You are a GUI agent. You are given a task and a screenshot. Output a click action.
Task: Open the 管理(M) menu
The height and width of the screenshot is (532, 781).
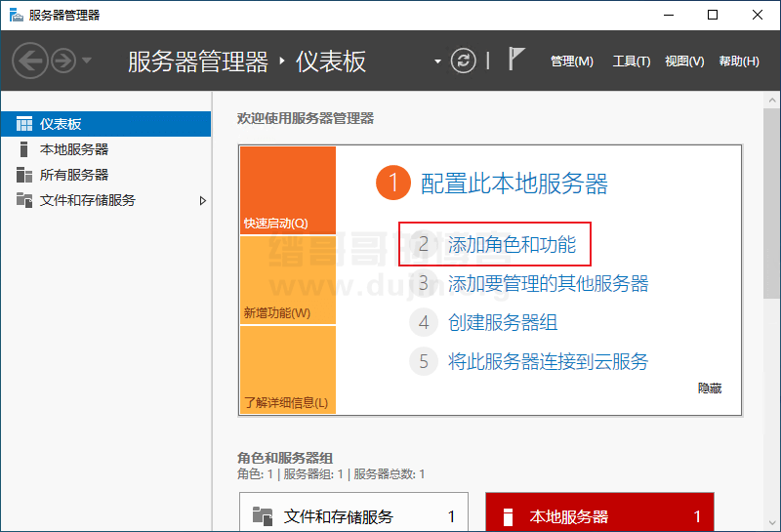(x=571, y=61)
